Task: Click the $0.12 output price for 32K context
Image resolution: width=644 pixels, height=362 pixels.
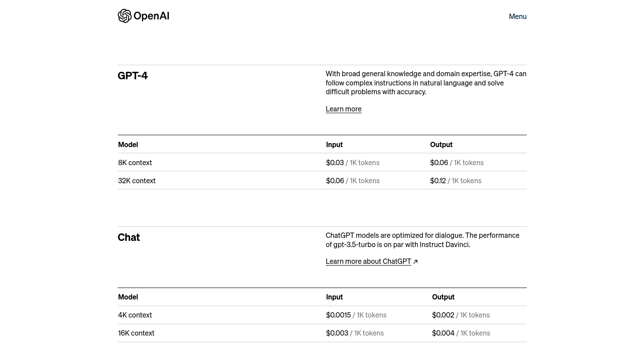Action: (x=438, y=181)
